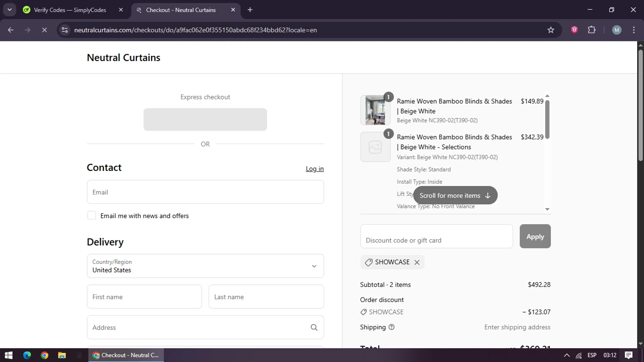Click the Neutral Curtains store title
The height and width of the screenshot is (362, 644).
click(124, 58)
